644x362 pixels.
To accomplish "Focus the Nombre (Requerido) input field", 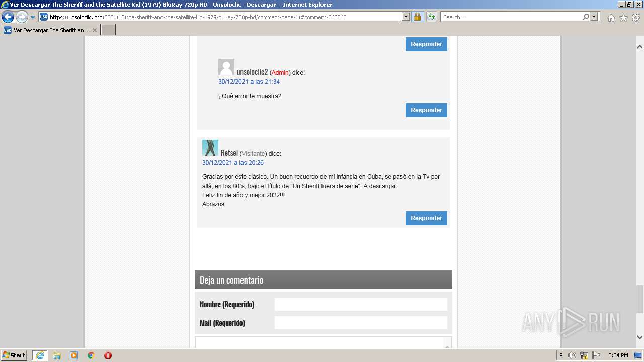I will pyautogui.click(x=361, y=304).
